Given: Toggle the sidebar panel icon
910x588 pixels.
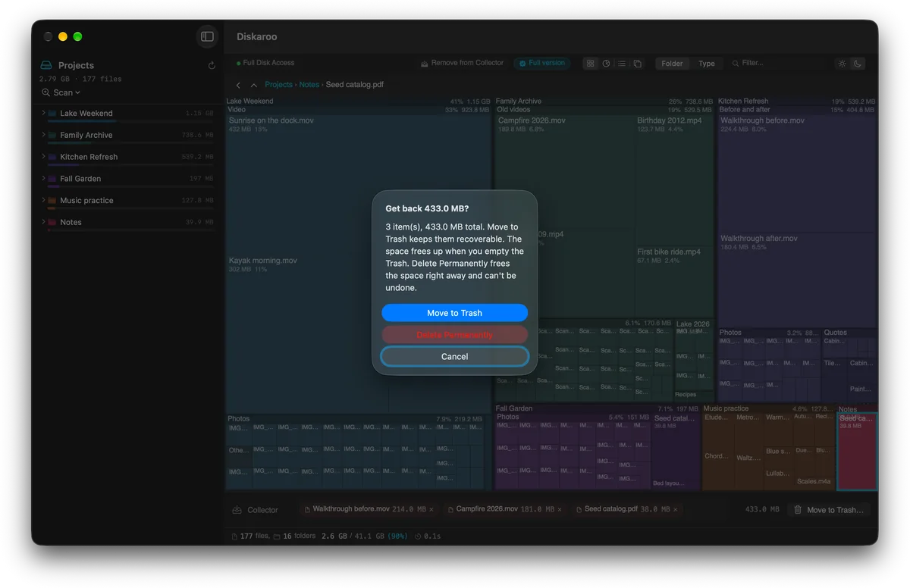Looking at the screenshot, I should (x=207, y=36).
